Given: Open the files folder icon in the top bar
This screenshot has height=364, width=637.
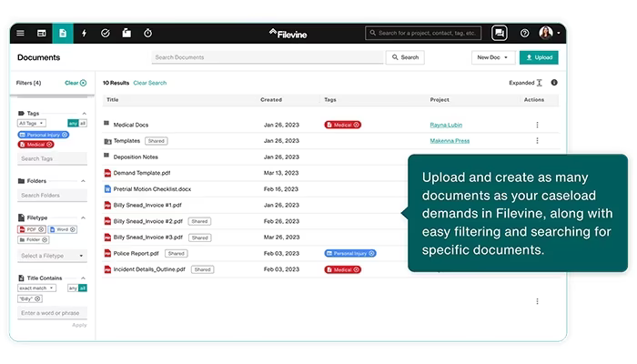Looking at the screenshot, I should tap(126, 34).
